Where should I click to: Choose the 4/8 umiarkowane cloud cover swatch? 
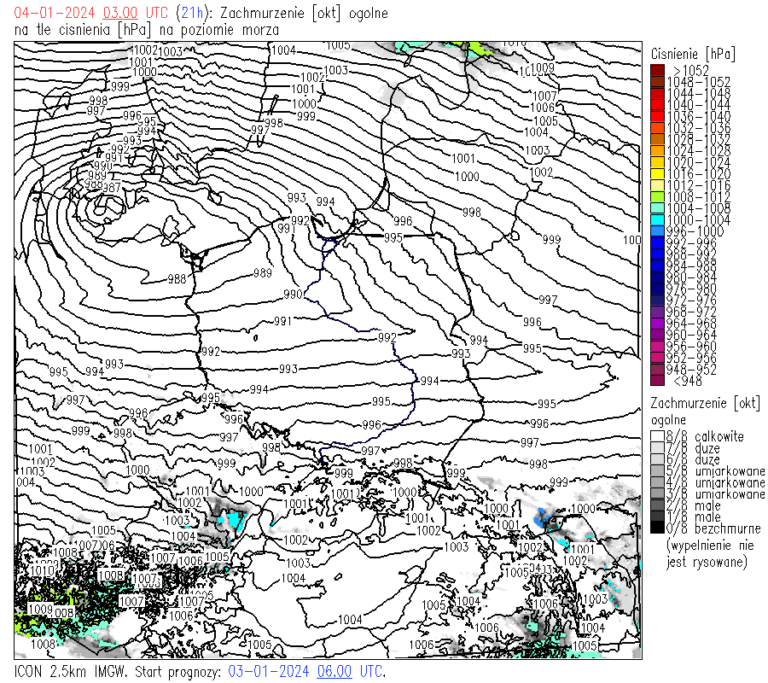[657, 482]
